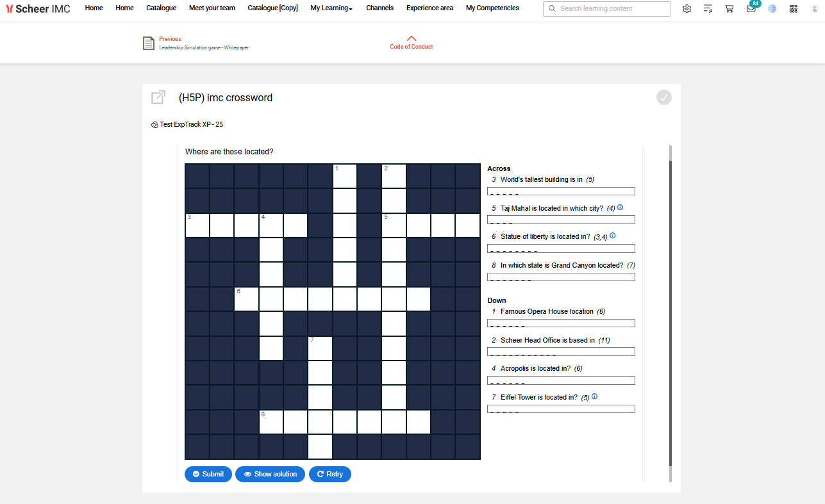
Task: Click the Show solution button
Action: pos(270,474)
